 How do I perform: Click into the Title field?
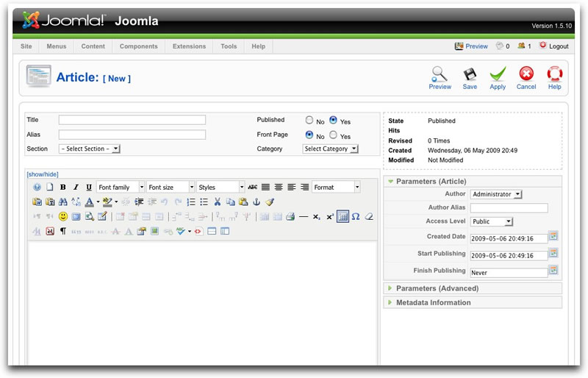coord(132,120)
